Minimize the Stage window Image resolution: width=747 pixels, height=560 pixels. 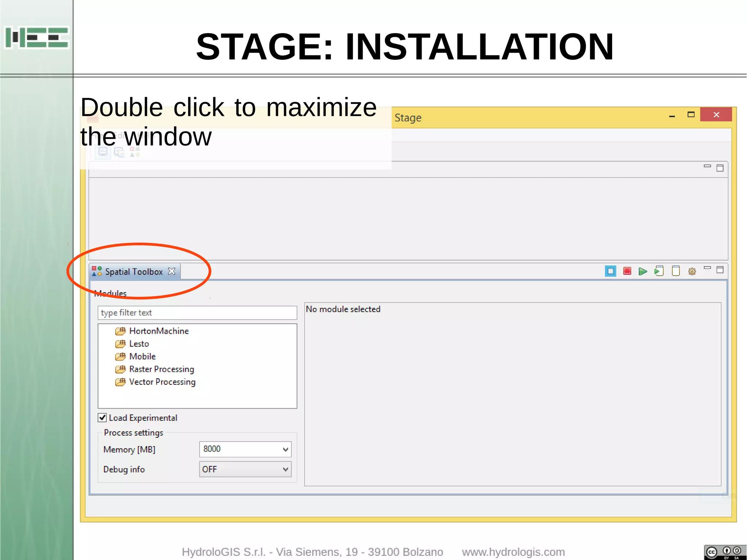(x=672, y=116)
